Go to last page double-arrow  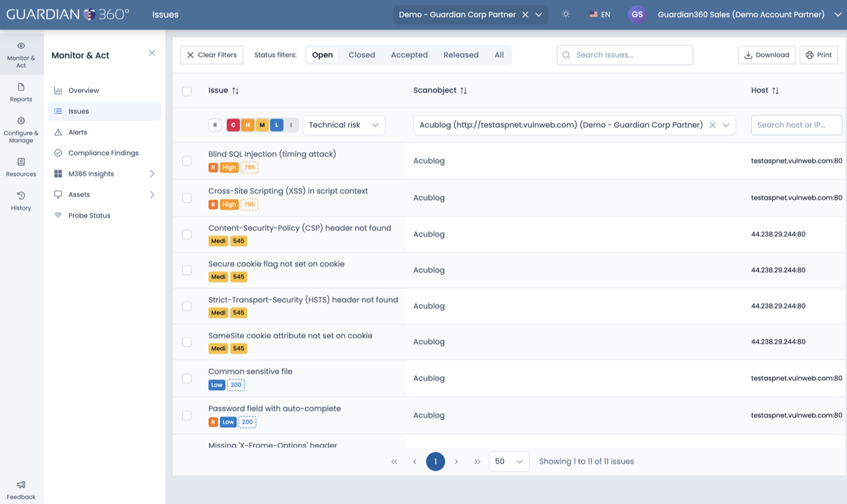click(x=477, y=462)
